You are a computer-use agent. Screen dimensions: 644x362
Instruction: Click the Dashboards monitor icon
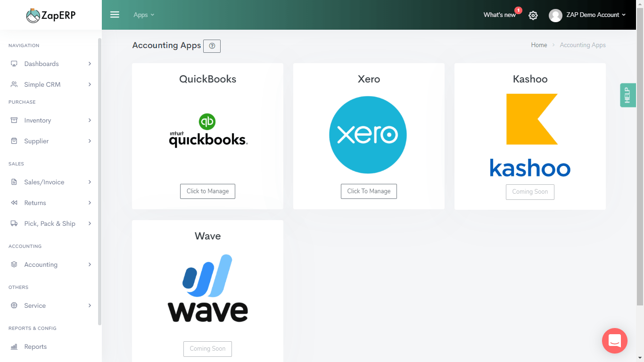(x=14, y=64)
